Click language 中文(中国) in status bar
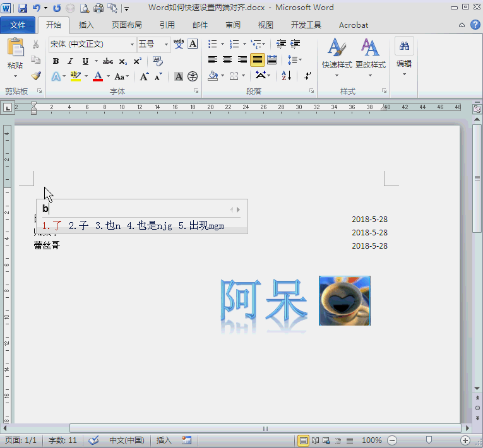 click(x=127, y=440)
